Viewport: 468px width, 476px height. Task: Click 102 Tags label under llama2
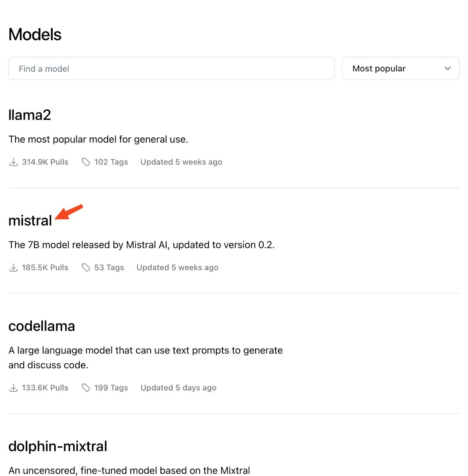[111, 162]
